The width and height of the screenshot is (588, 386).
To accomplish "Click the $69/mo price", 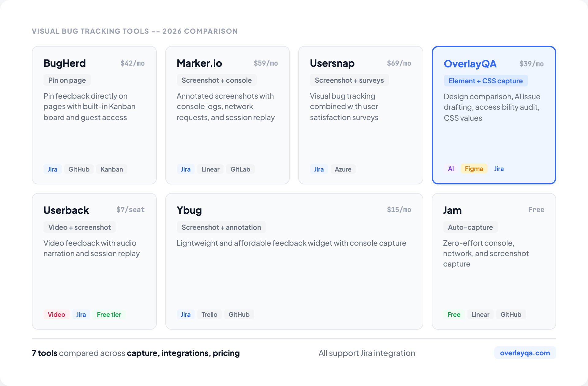I will (x=399, y=63).
